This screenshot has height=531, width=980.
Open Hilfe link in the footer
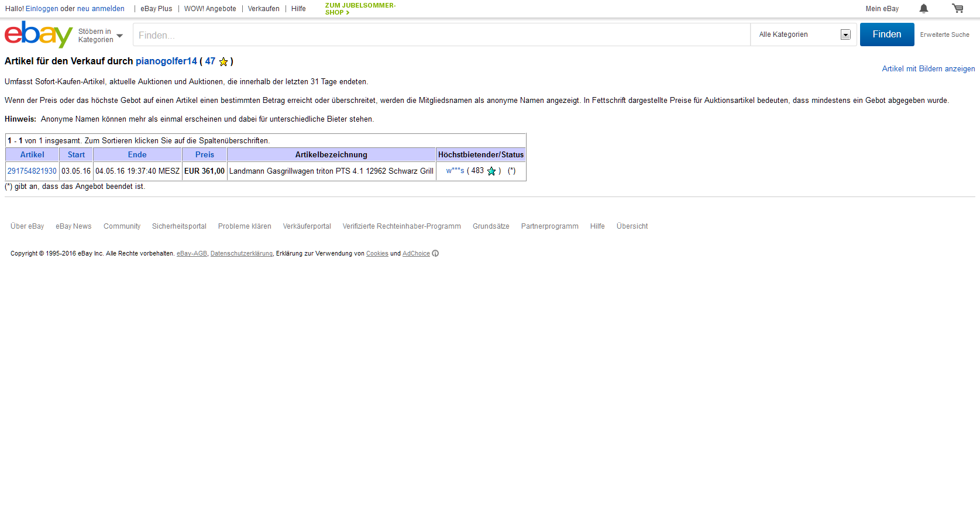pyautogui.click(x=597, y=226)
